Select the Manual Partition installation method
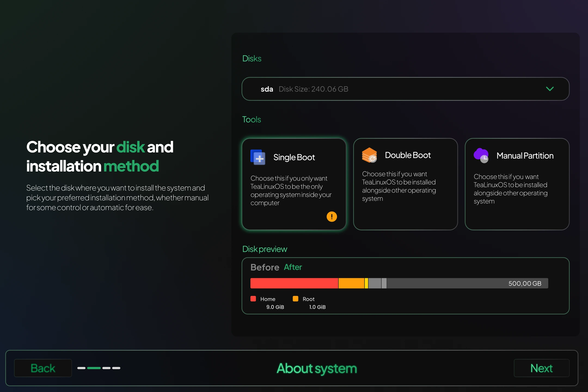588x392 pixels. tap(516, 184)
